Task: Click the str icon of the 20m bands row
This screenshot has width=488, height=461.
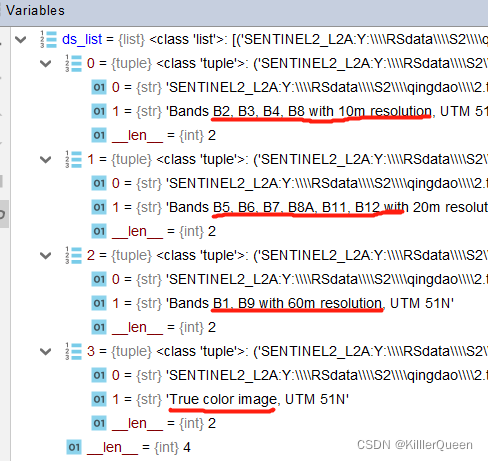Action: tap(99, 207)
